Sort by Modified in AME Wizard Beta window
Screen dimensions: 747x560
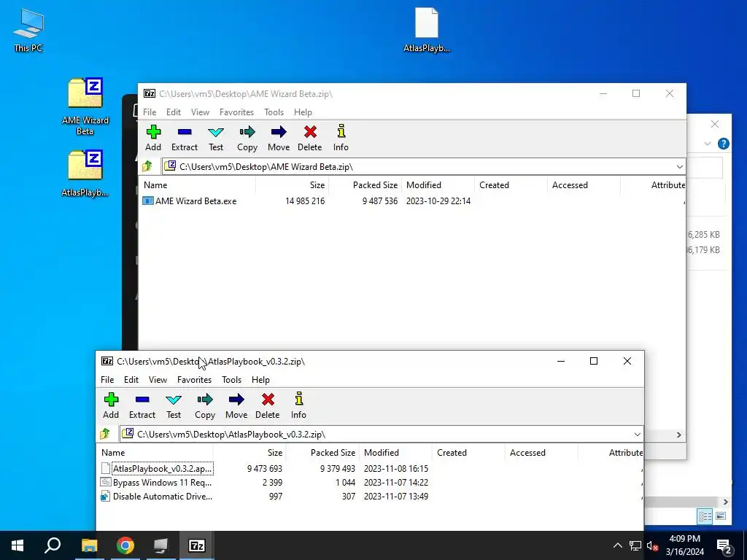(438, 184)
